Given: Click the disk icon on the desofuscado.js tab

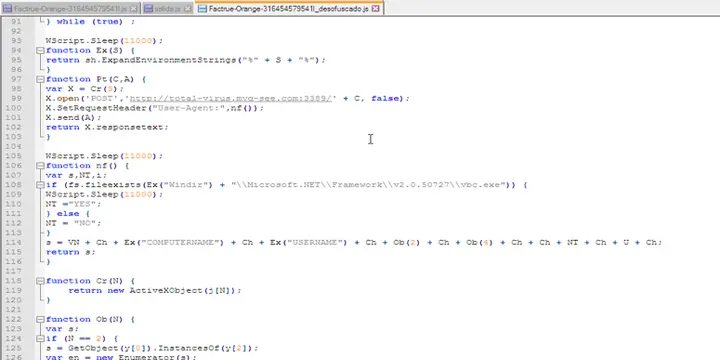Looking at the screenshot, I should point(202,9).
